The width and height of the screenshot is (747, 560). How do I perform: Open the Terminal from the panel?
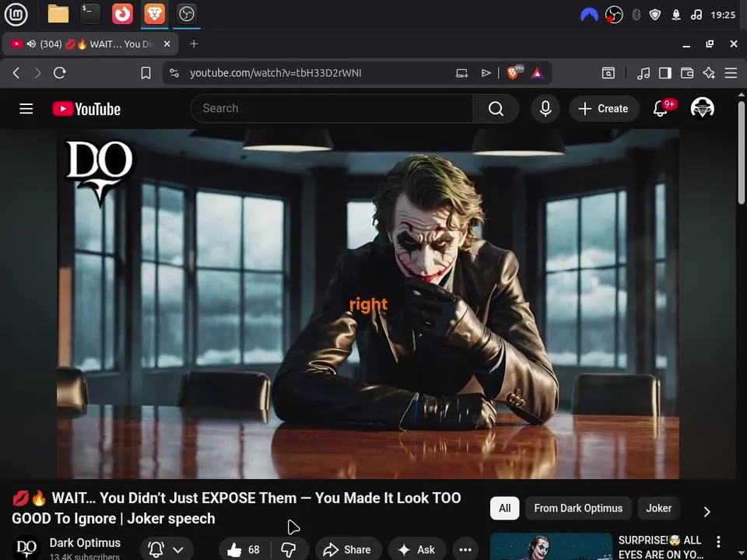[x=90, y=14]
